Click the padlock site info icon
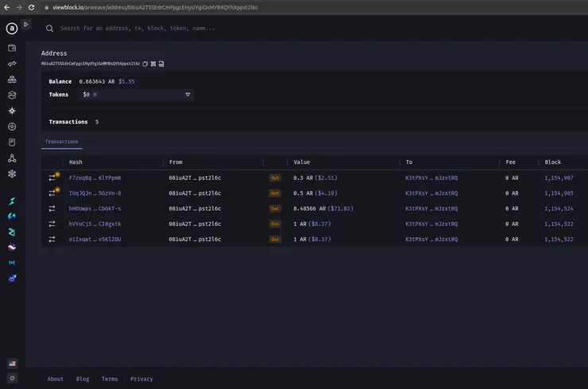588x389 pixels. (47, 7)
